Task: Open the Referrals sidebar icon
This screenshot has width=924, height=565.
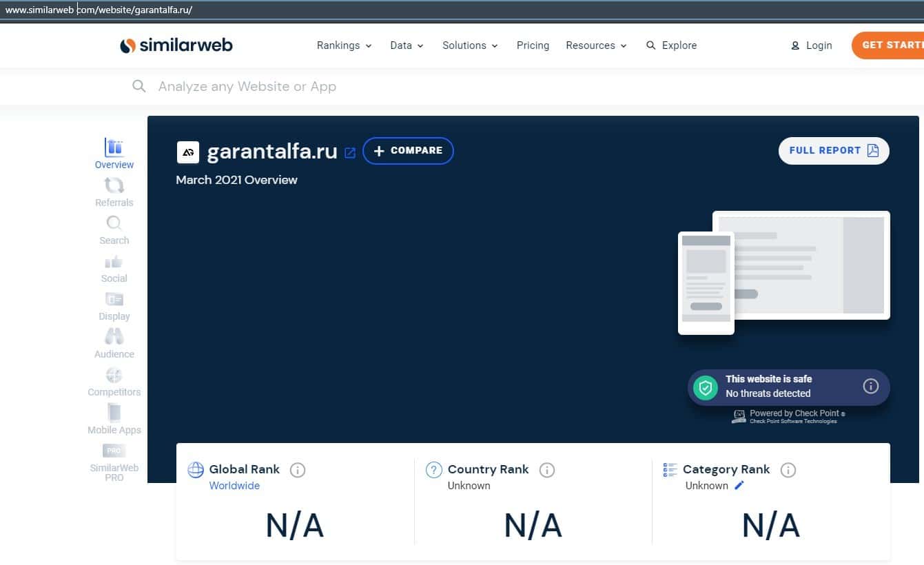Action: point(114,185)
